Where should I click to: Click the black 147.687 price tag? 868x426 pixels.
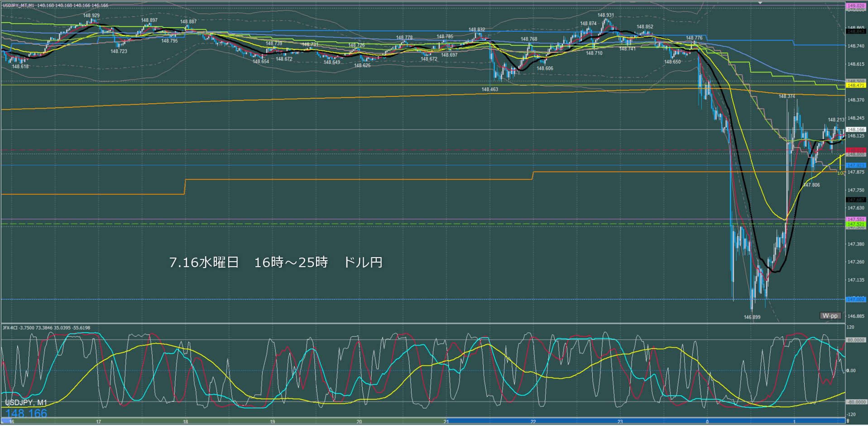click(x=856, y=200)
